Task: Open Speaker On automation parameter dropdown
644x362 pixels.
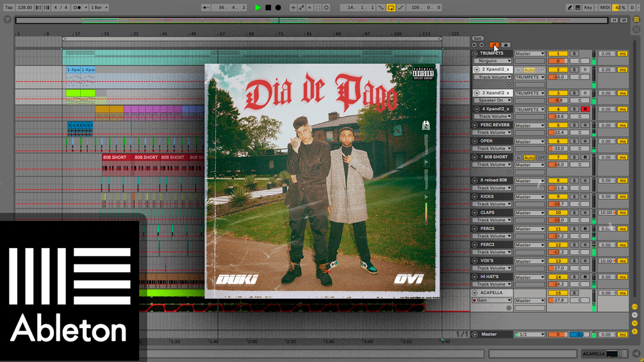Action: click(492, 100)
